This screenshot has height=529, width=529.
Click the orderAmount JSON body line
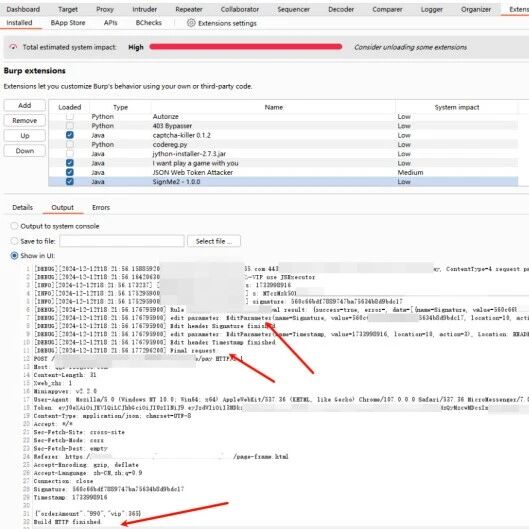click(87, 513)
